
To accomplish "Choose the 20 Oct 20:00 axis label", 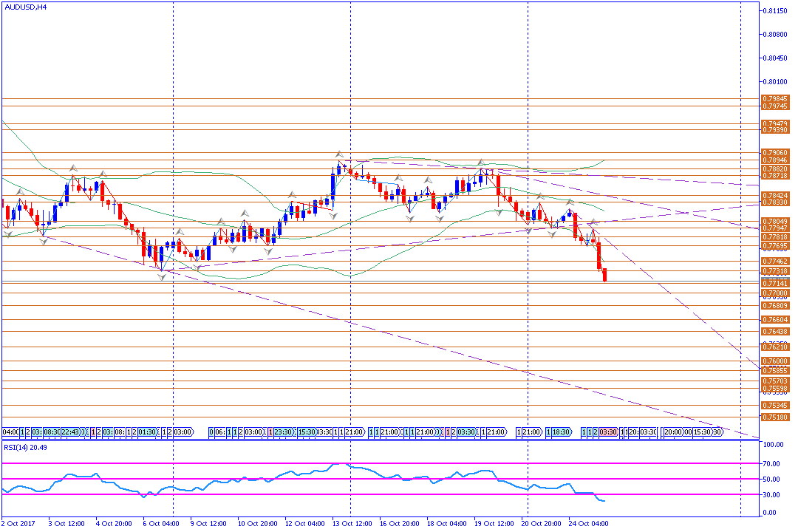I will 542,524.
